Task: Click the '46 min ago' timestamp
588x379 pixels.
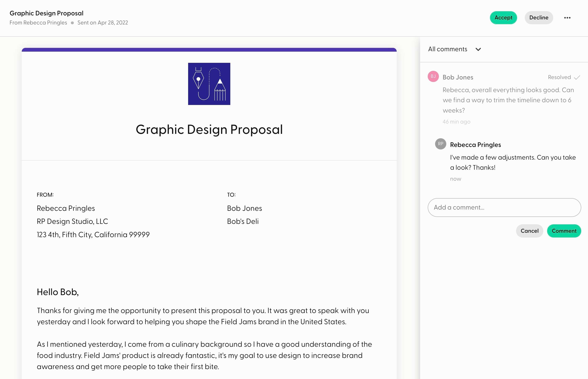Action: tap(456, 122)
